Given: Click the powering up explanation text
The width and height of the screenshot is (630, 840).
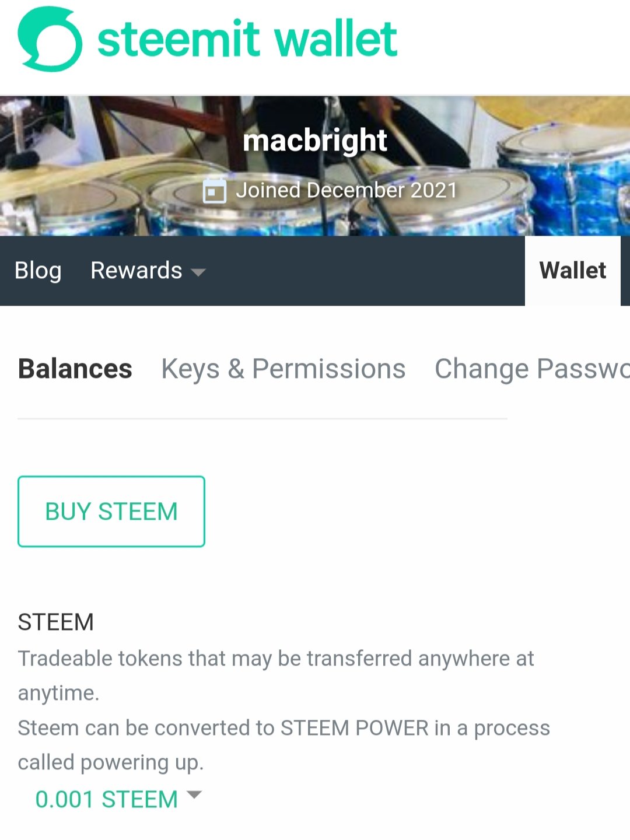Looking at the screenshot, I should coord(284,745).
